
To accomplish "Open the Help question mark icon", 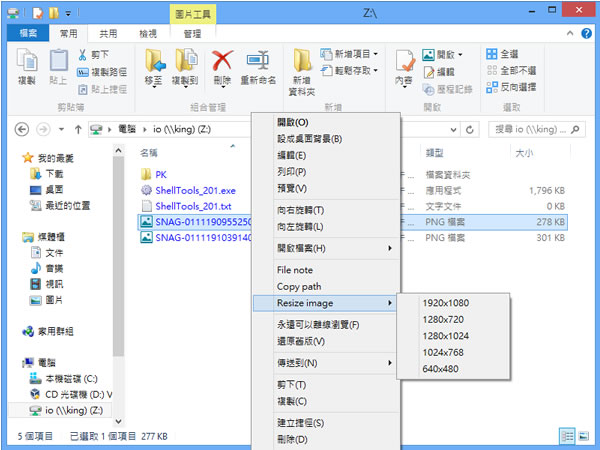I will pos(586,34).
